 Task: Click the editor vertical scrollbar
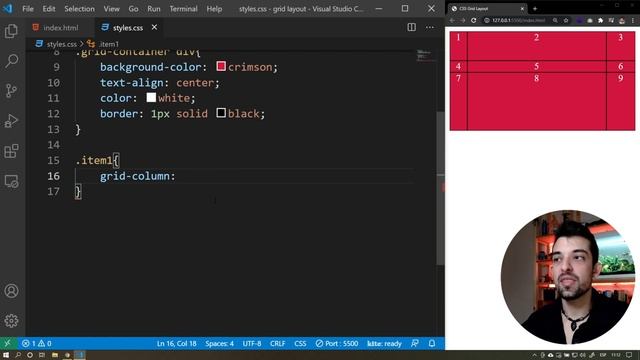440,188
